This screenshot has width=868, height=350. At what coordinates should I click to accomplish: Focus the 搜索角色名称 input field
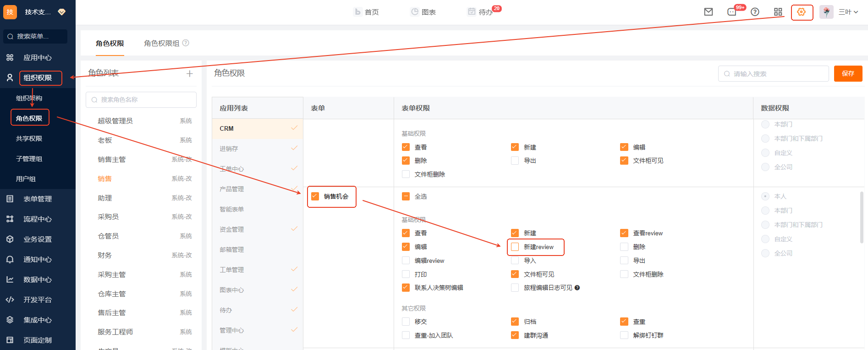point(141,100)
